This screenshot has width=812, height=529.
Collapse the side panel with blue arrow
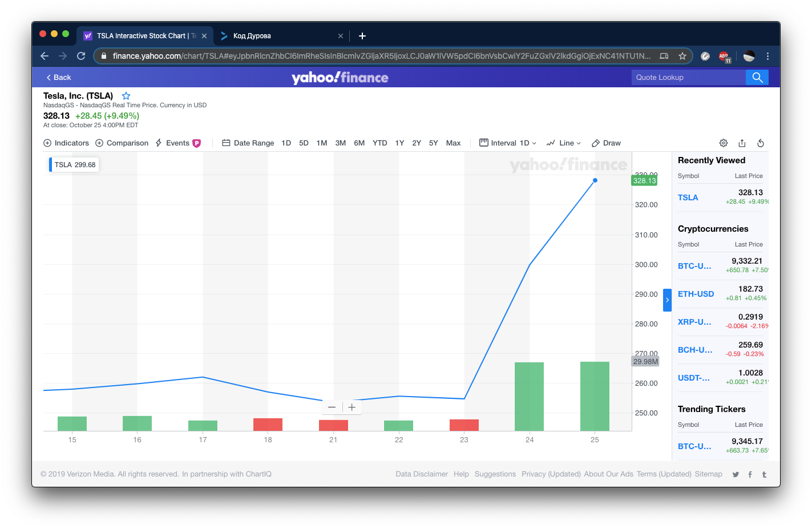[x=667, y=300]
